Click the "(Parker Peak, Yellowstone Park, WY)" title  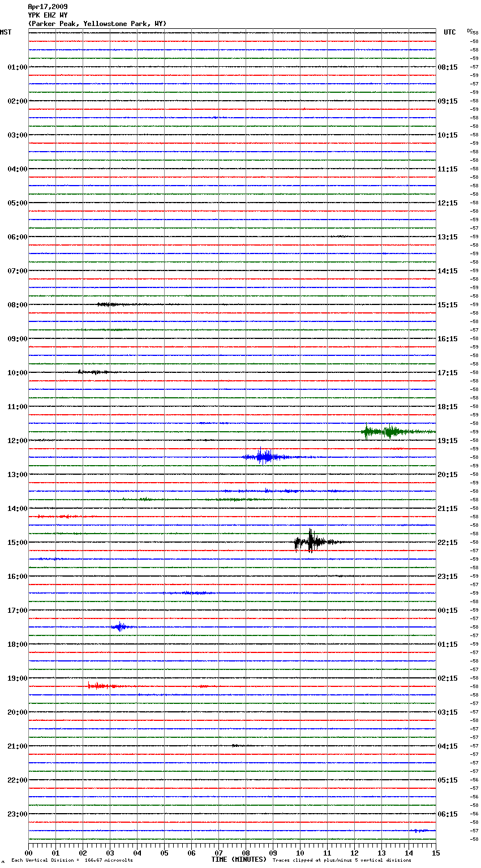(97, 24)
